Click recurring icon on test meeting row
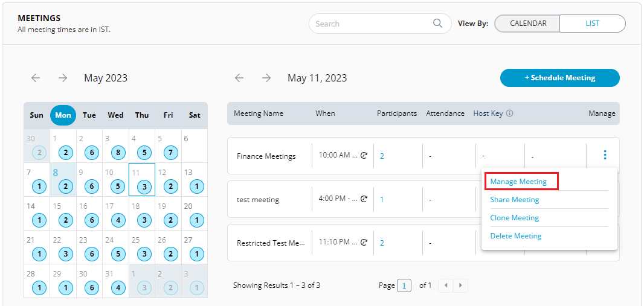 (364, 199)
